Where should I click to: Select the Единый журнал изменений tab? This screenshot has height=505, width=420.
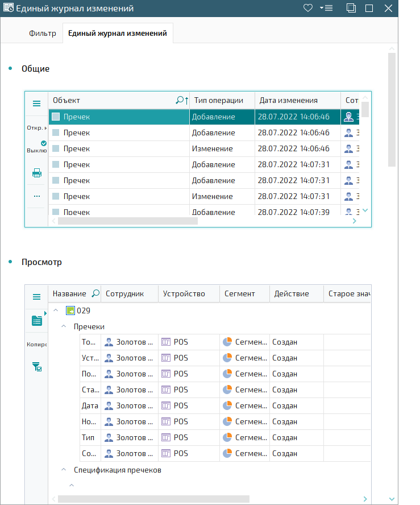click(x=118, y=33)
